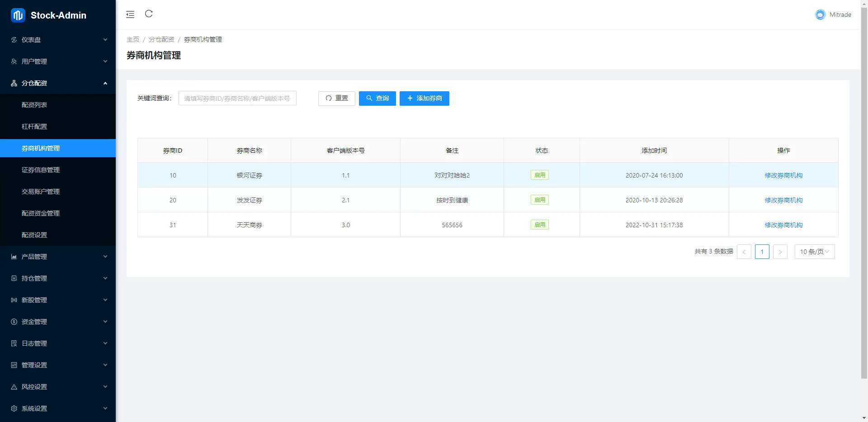Click the 重置 reset button
The image size is (868, 422).
337,98
